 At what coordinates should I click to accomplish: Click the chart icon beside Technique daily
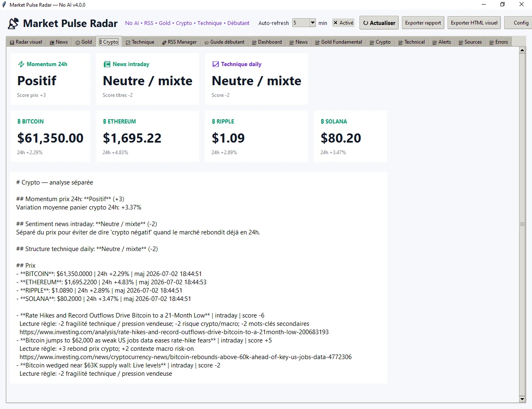(x=216, y=64)
